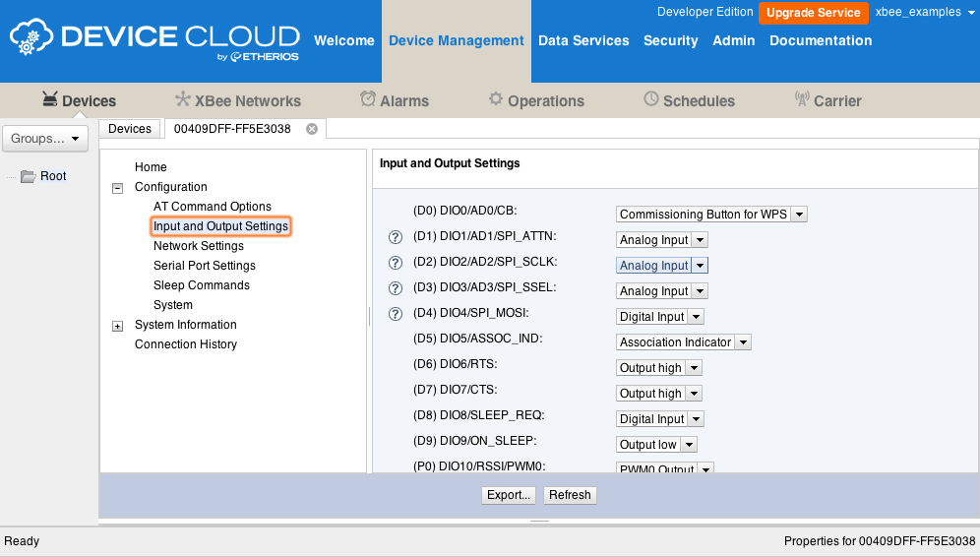Click the Carrier antenna icon
This screenshot has width=980, height=557.
coord(802,98)
